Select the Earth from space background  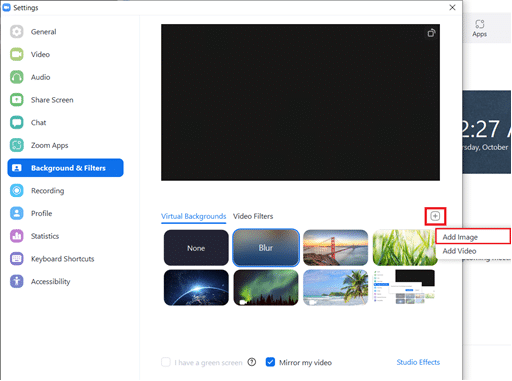[196, 287]
